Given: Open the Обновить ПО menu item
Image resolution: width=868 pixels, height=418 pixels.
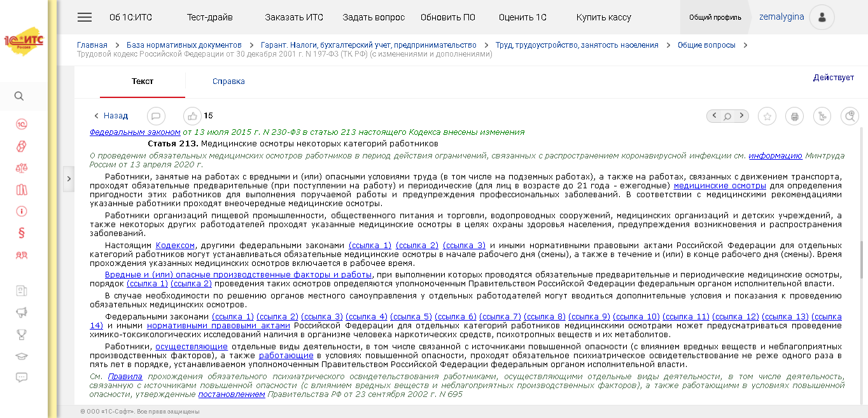Looking at the screenshot, I should (x=448, y=17).
